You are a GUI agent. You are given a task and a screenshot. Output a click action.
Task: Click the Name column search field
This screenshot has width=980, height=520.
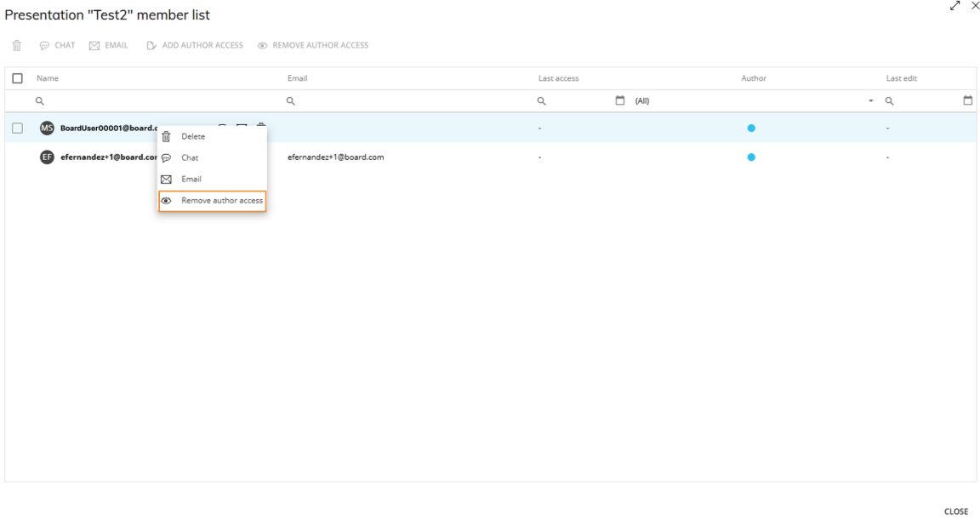coord(157,100)
